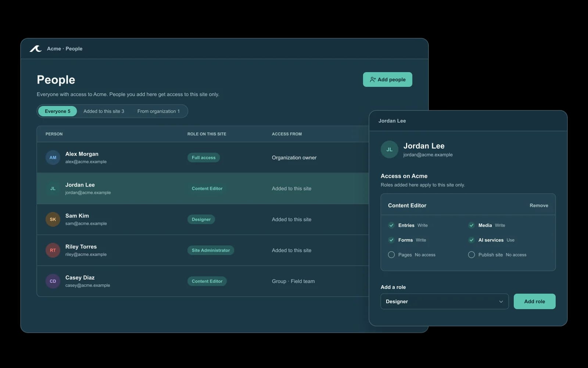This screenshot has width=588, height=368.
Task: Click the Organization owner access text
Action: pos(294,158)
